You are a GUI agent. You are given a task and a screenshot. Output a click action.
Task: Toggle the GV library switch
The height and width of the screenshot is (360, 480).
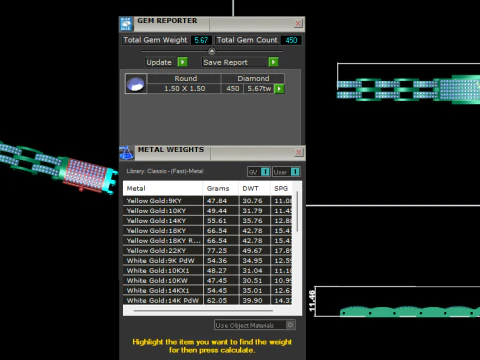259,172
